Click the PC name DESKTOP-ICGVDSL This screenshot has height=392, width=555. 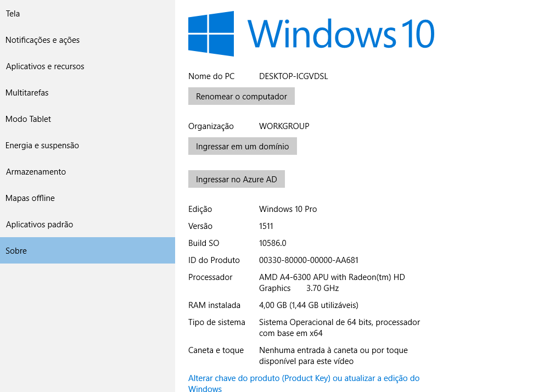coord(294,76)
